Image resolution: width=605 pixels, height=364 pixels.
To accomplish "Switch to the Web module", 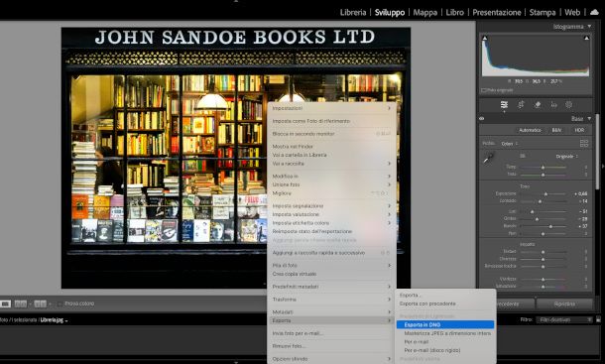I will (x=572, y=12).
